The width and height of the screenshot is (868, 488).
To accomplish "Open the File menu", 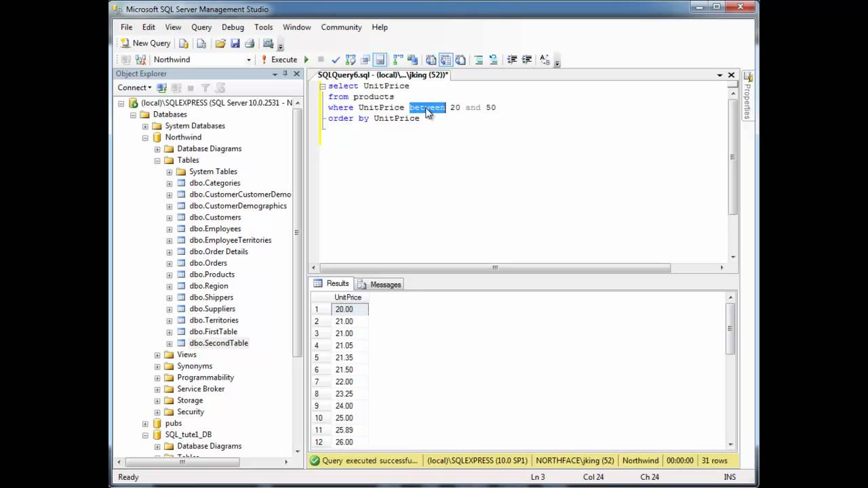I will click(127, 27).
